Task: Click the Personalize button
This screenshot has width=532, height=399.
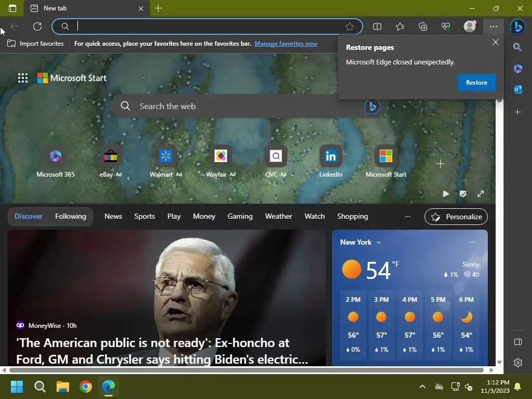Action: click(456, 217)
